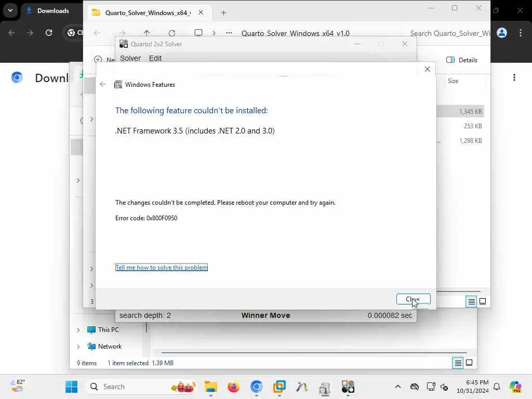Open the VMware taskbar icon
Image resolution: width=532 pixels, height=399 pixels.
pyautogui.click(x=279, y=387)
